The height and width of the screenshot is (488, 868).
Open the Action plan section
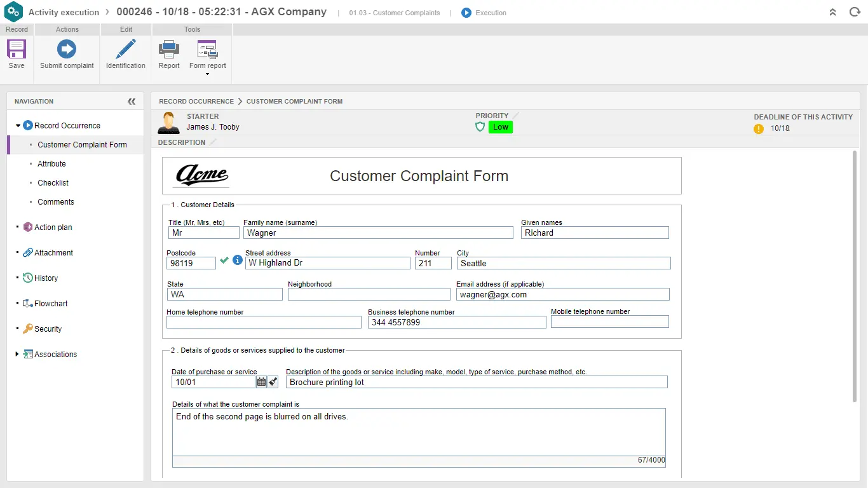coord(53,227)
